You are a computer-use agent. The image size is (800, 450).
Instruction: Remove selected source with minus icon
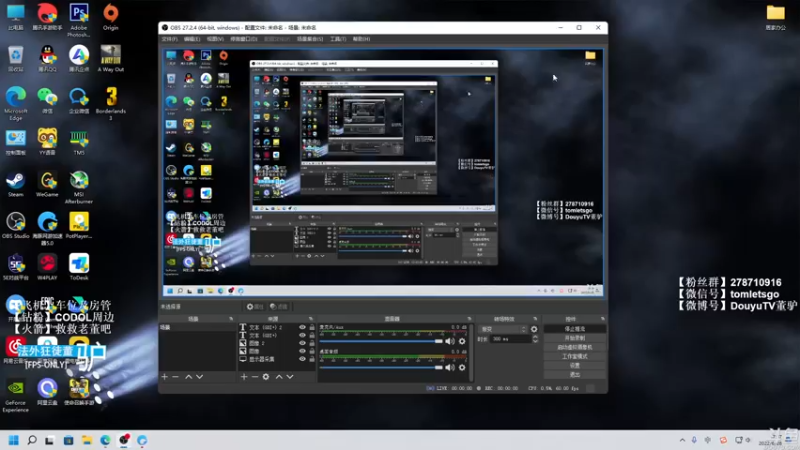255,377
